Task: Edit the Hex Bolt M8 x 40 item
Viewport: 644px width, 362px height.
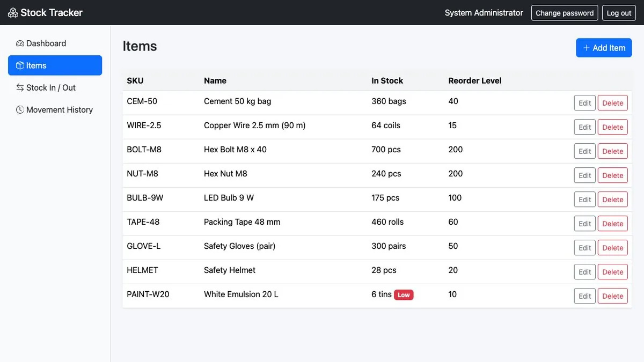Action: [585, 151]
